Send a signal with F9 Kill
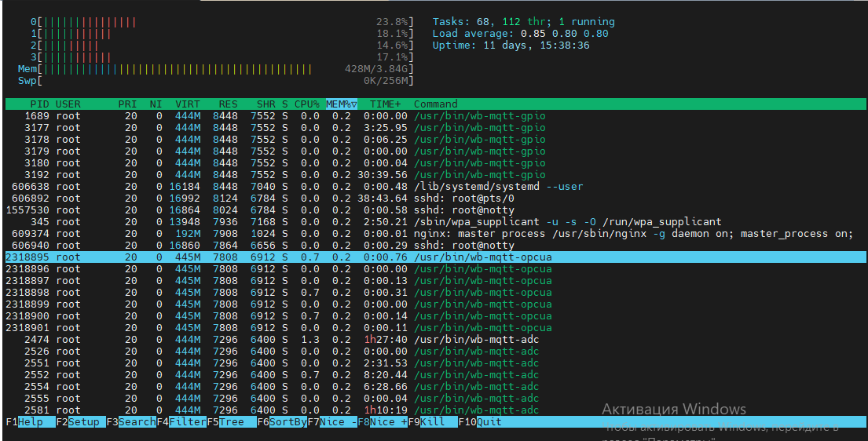 tap(434, 421)
